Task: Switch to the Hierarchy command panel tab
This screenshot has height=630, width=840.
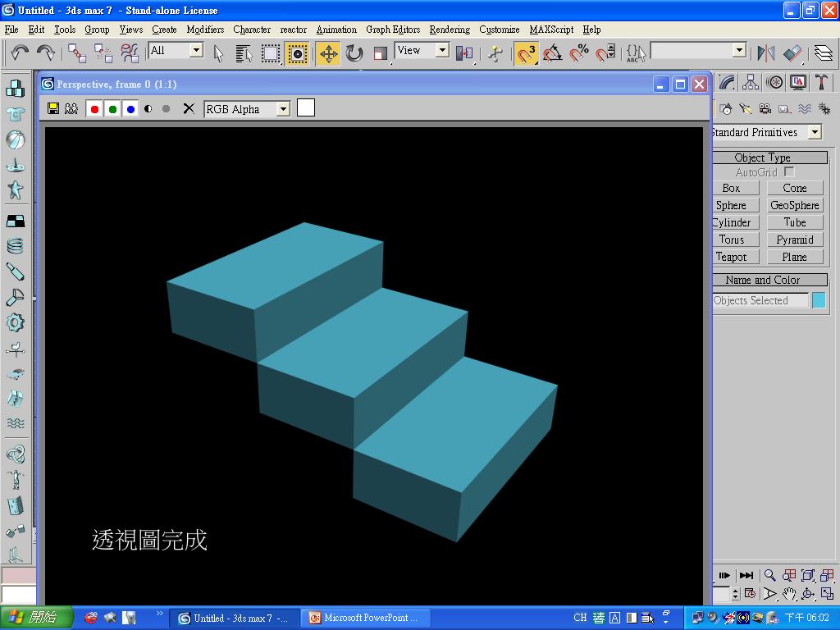Action: coord(750,83)
